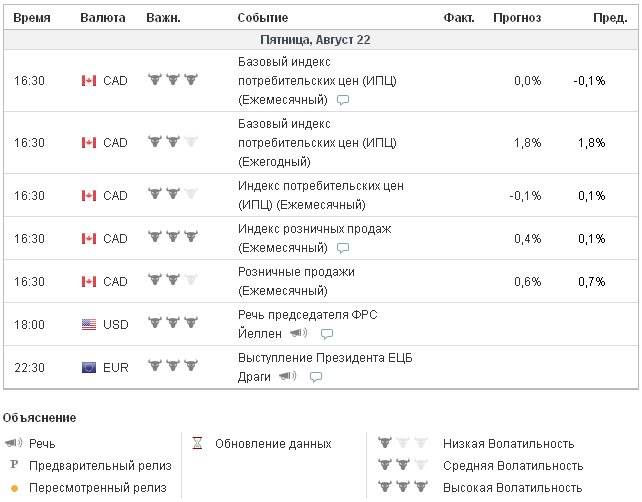Click speaker icon in Yellen speech row

tap(298, 333)
